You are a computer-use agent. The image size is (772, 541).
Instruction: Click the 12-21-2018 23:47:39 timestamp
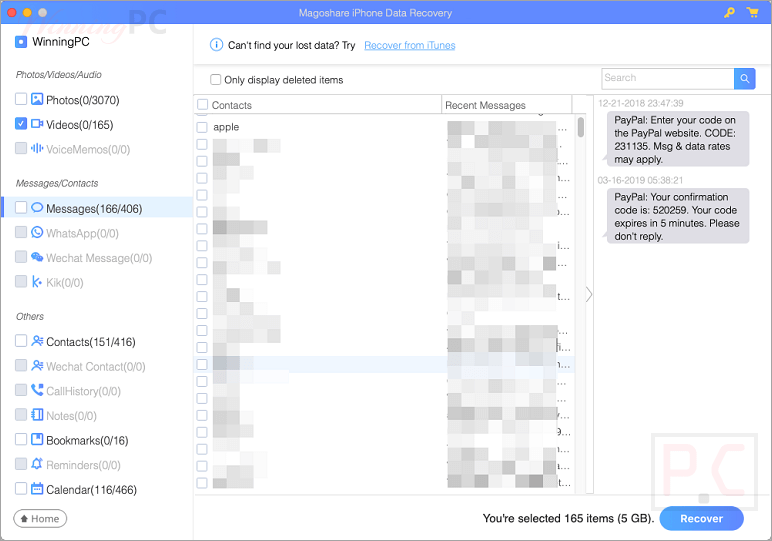[641, 103]
